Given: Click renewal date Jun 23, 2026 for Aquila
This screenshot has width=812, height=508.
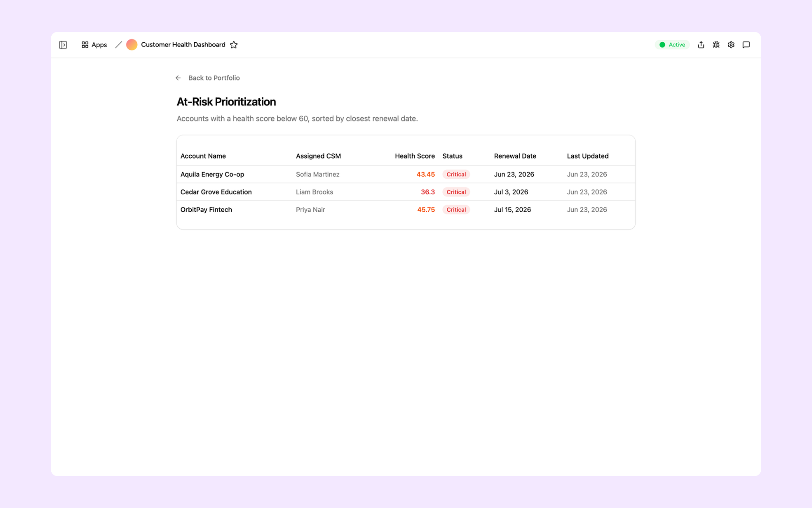Looking at the screenshot, I should pos(514,175).
